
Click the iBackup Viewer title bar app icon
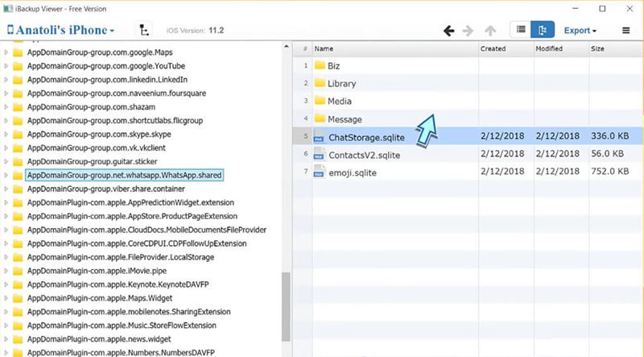click(x=8, y=9)
